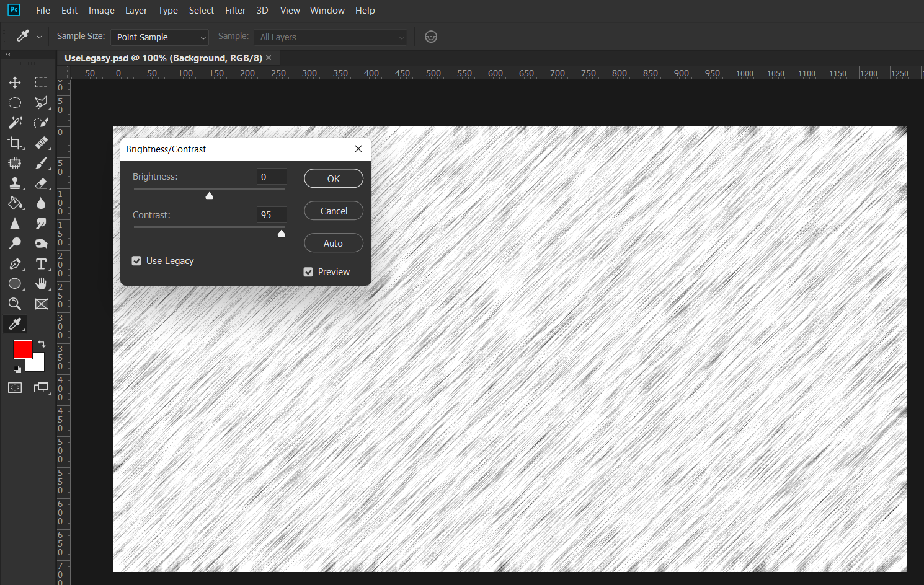Screen dimensions: 924x585
Task: Click the OK button
Action: [333, 178]
